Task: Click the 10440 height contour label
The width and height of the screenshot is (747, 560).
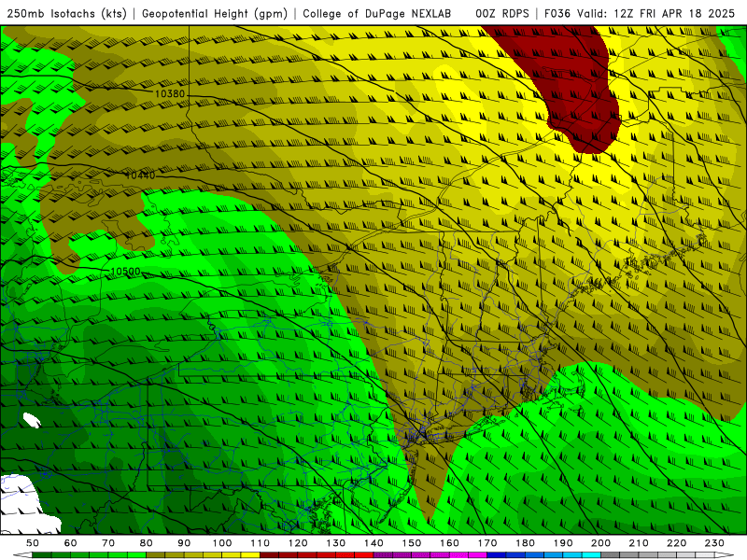Action: tap(140, 175)
